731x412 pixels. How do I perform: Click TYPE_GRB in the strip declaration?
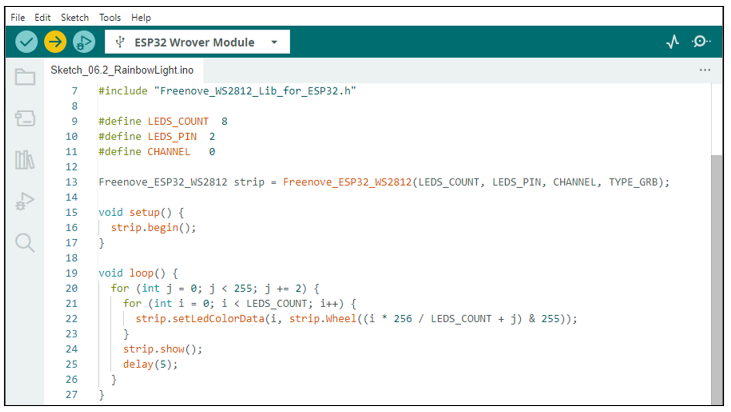633,182
